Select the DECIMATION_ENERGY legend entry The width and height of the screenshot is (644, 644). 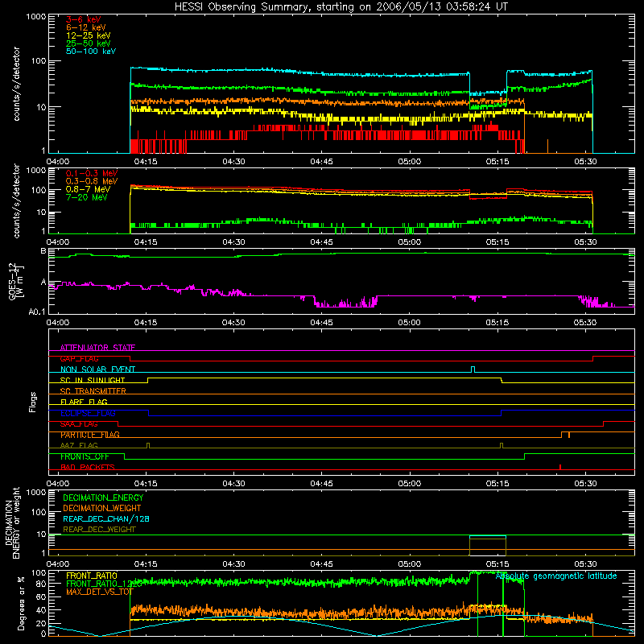(x=103, y=497)
